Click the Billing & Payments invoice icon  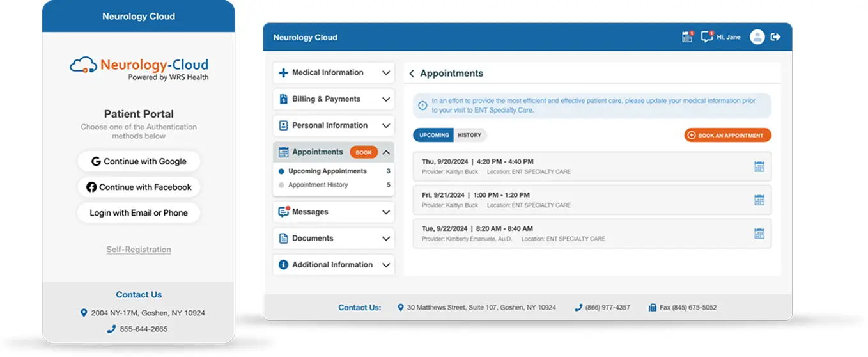283,99
